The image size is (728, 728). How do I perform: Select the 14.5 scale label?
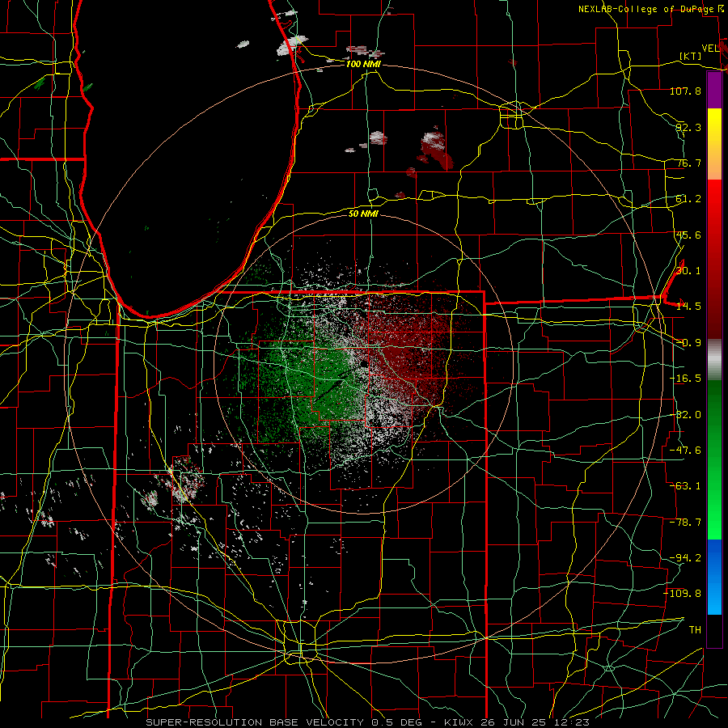click(x=688, y=307)
